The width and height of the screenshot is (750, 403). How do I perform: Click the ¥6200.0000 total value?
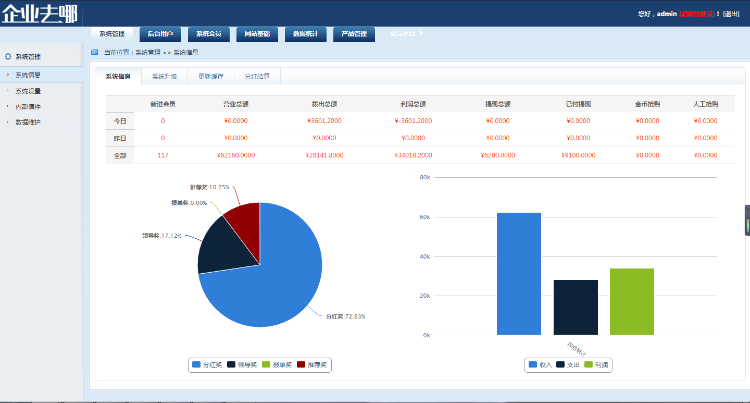498,155
